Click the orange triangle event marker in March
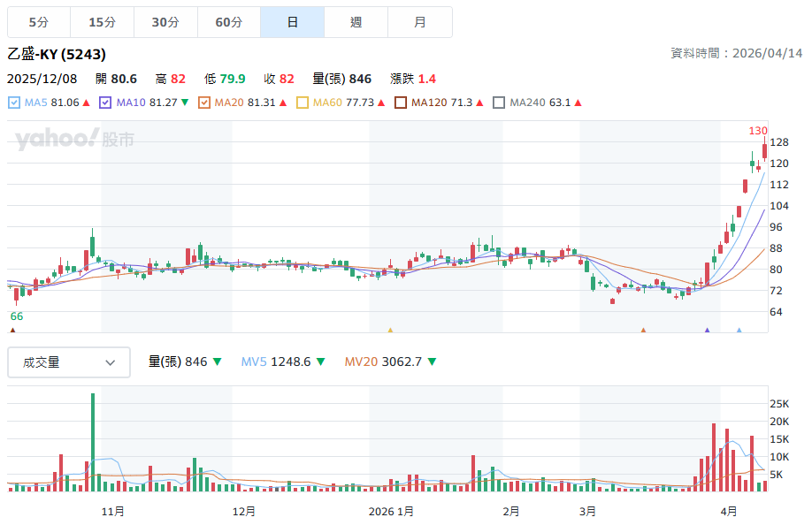The width and height of the screenshot is (812, 525). coord(643,331)
